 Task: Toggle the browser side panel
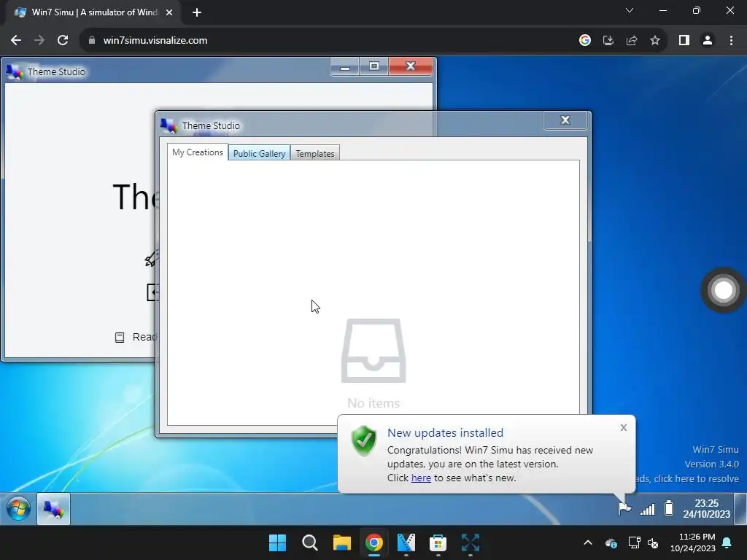click(x=684, y=41)
